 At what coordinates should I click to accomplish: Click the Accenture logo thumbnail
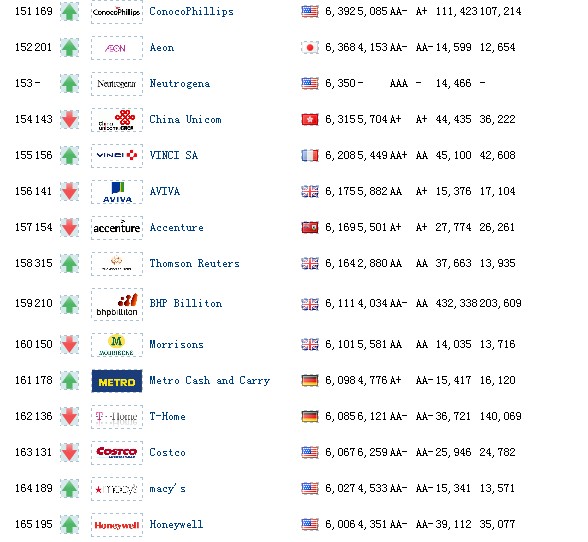117,228
